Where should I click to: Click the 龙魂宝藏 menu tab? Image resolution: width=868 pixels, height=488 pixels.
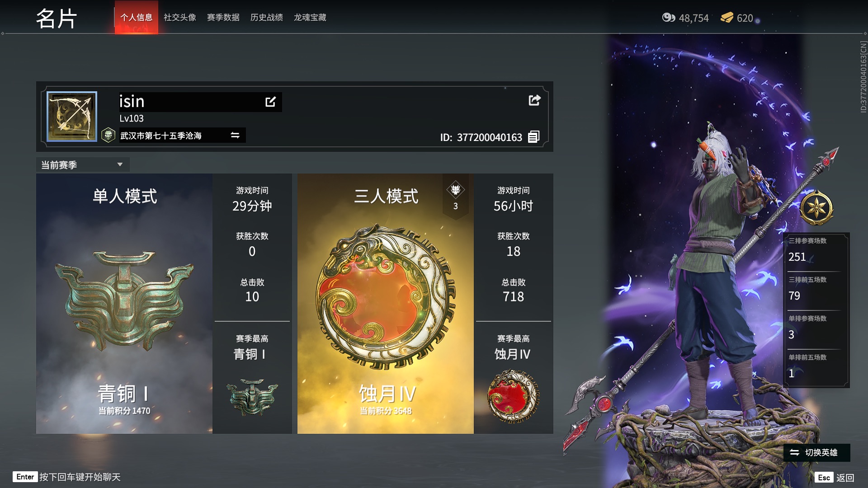309,17
